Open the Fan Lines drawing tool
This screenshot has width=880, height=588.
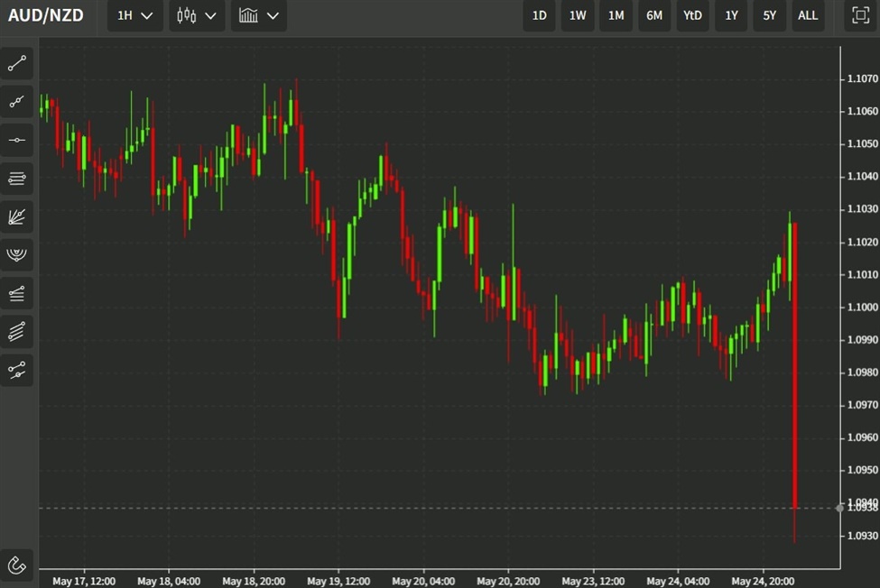coord(16,216)
